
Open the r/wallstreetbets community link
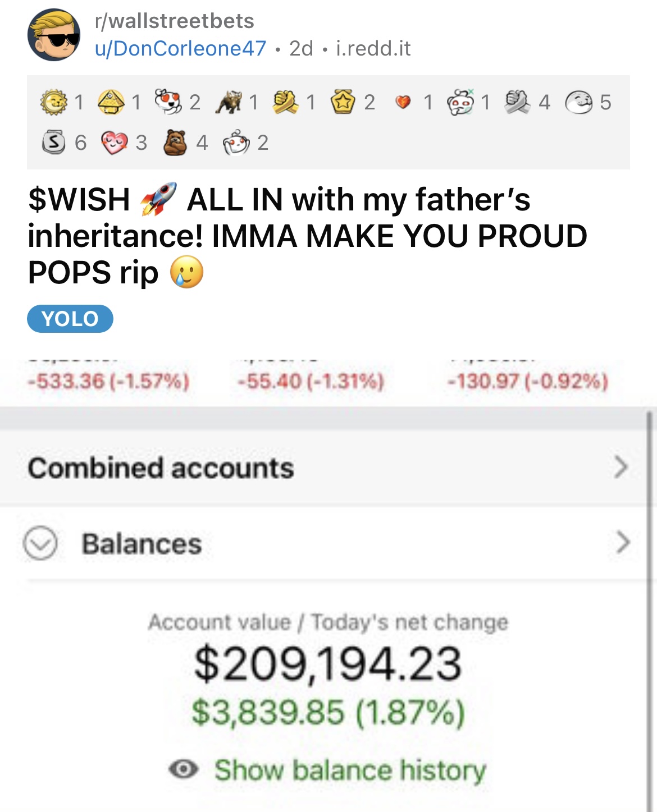pos(175,21)
